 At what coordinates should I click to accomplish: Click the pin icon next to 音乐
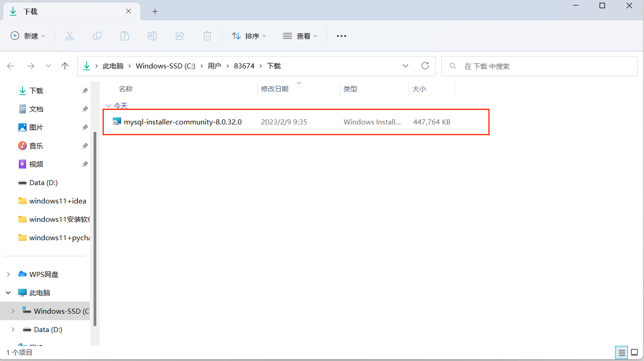(x=85, y=146)
